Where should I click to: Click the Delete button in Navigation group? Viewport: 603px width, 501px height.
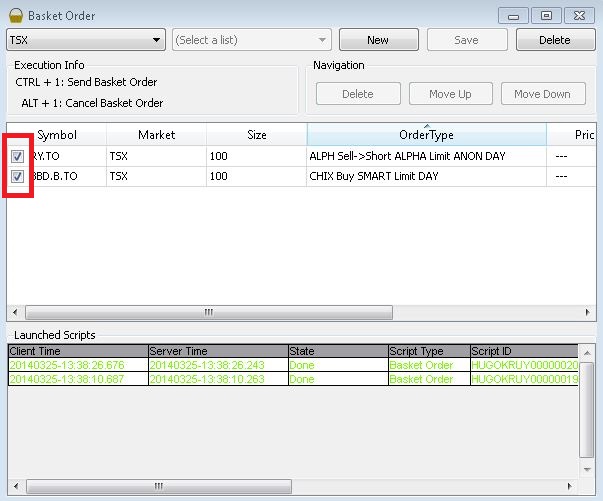pyautogui.click(x=357, y=94)
